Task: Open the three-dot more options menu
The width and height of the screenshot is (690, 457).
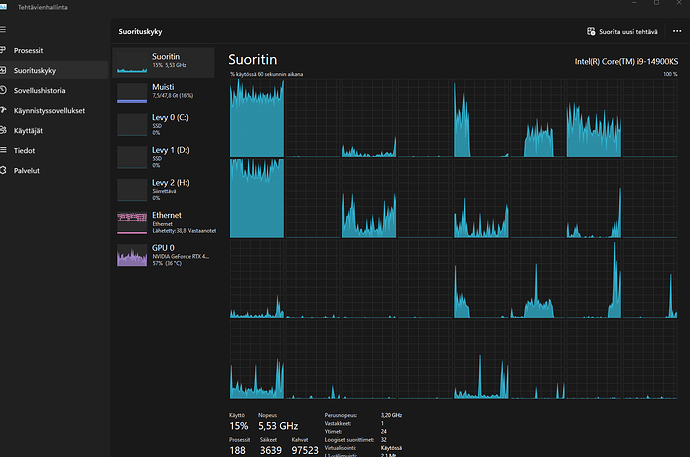Action: pos(677,32)
